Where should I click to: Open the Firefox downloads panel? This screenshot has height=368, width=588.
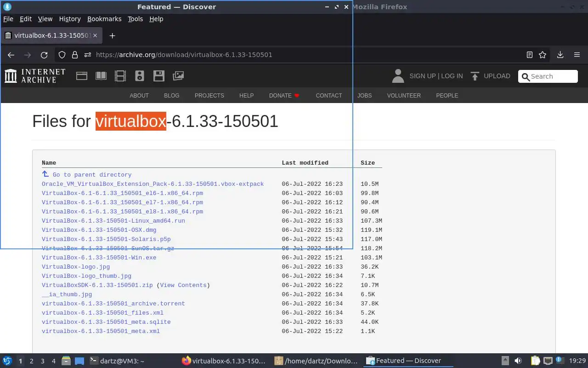click(560, 55)
